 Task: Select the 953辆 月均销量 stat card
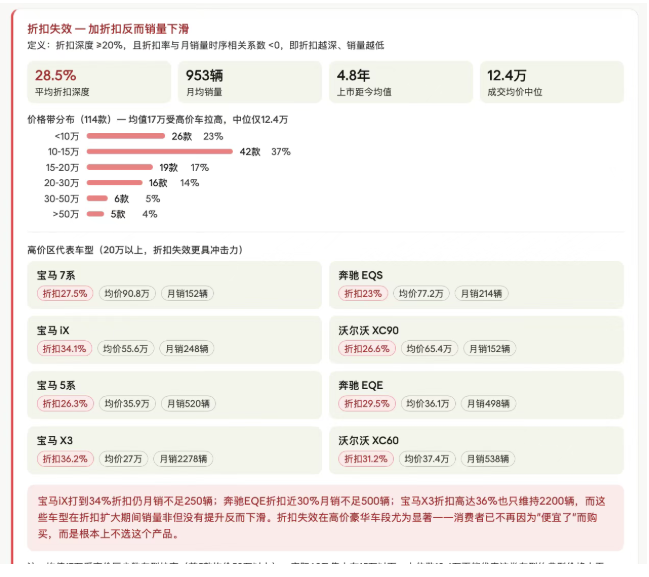tap(250, 82)
